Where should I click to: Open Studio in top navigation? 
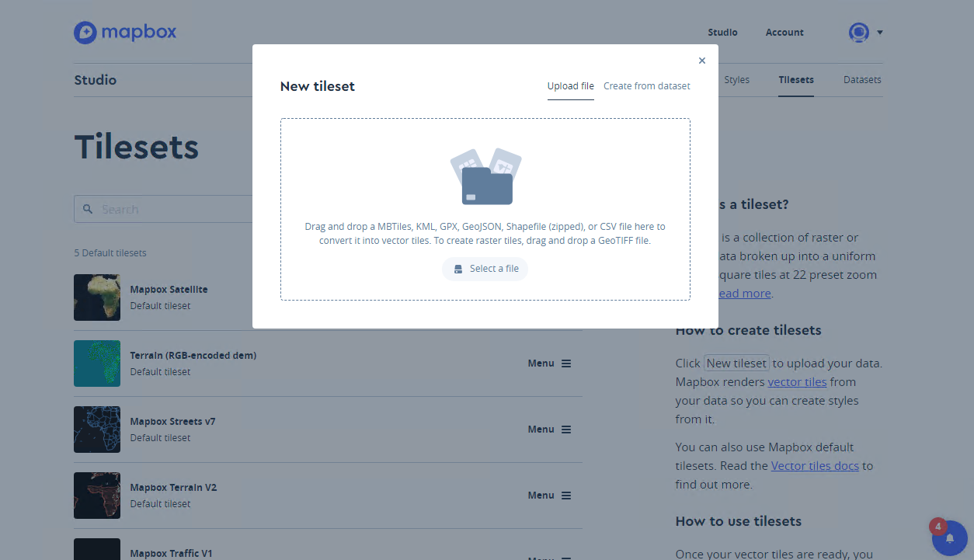click(722, 33)
